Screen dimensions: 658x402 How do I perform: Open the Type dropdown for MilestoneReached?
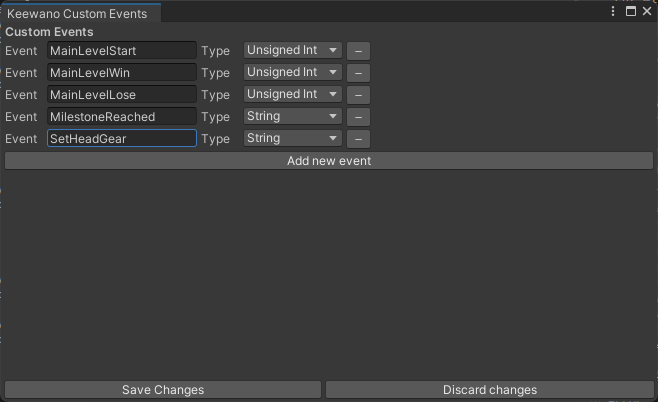point(292,116)
